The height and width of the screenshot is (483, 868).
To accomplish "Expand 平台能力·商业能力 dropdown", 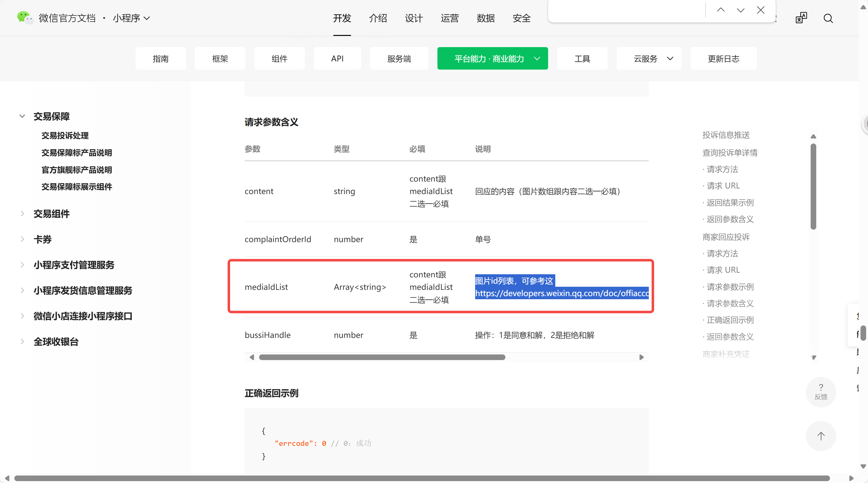I will coord(492,59).
